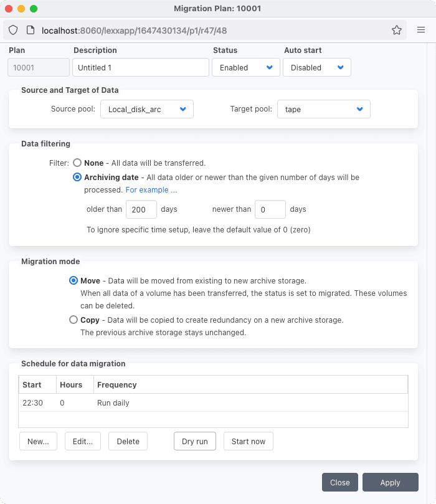Click the Start now button
436x504 pixels.
tap(248, 441)
